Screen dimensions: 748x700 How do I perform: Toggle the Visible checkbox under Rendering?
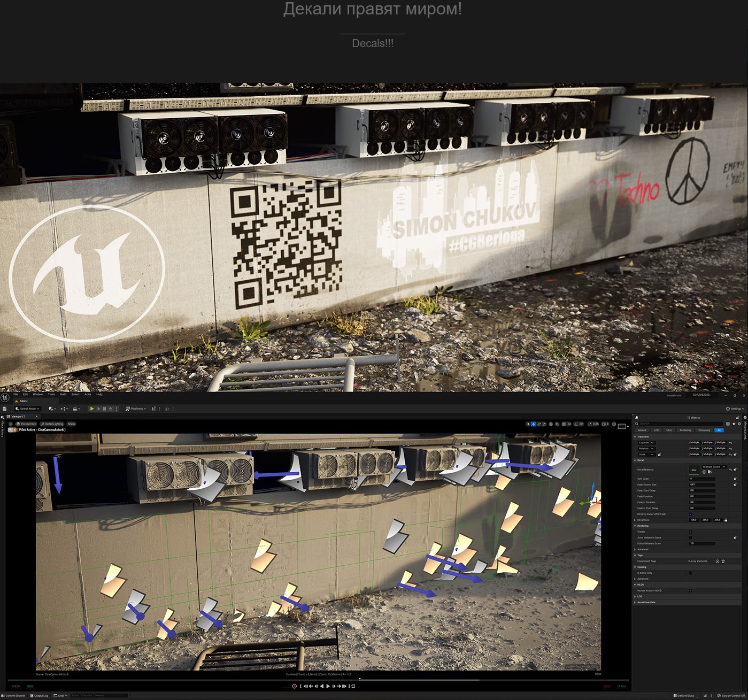(x=690, y=532)
